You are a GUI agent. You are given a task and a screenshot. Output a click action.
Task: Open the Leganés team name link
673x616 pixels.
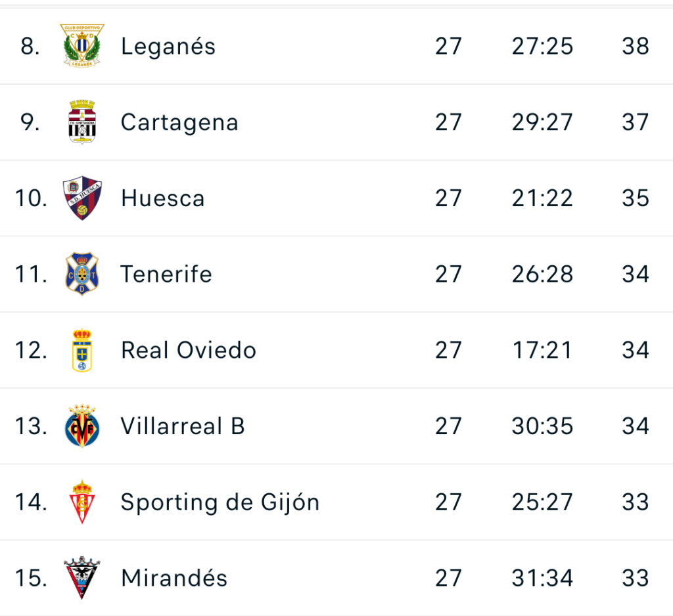(x=168, y=47)
